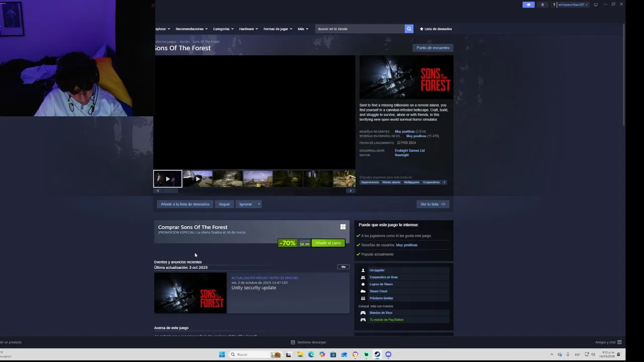Click Añadir a tu lista de deseados
Viewport: 644px width, 362px height.
(185, 204)
